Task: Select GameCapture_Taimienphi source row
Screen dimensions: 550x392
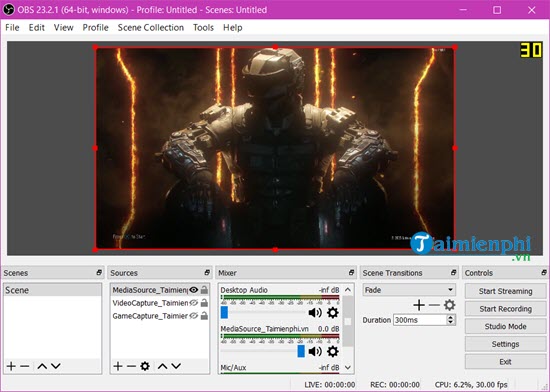Action: click(160, 316)
